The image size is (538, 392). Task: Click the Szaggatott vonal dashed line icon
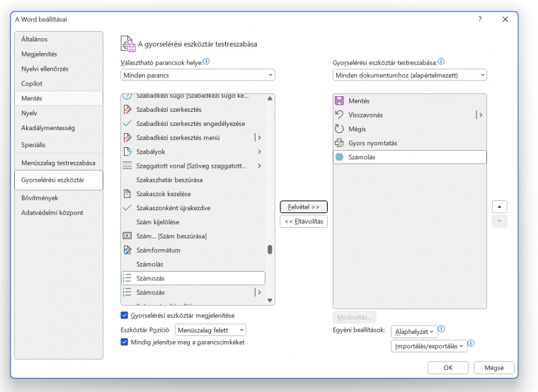coord(127,166)
